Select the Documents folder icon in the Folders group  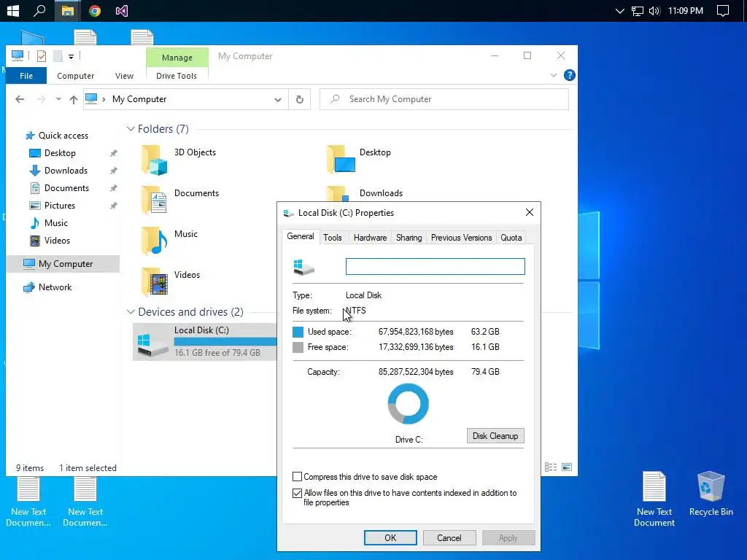coord(155,200)
